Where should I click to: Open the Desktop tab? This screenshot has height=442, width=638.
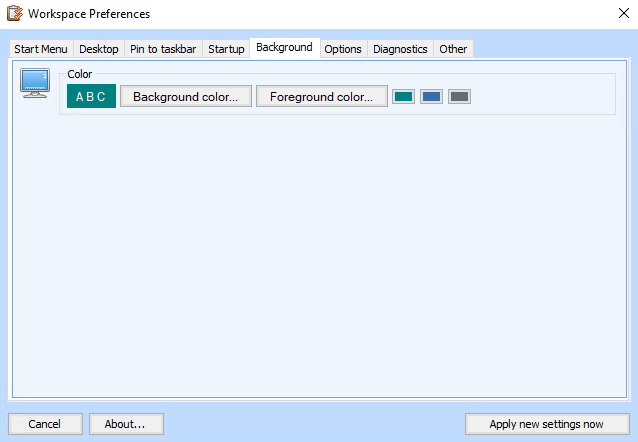click(x=99, y=49)
